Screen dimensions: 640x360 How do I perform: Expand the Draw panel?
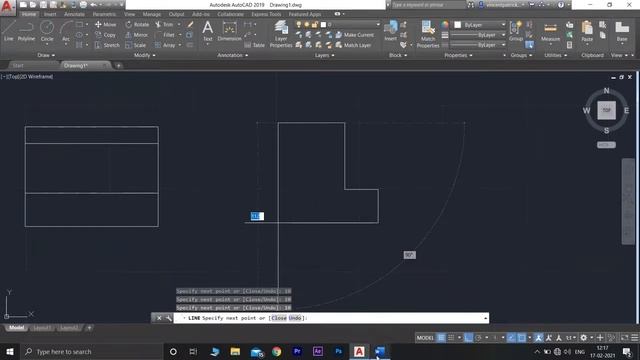coord(46,55)
